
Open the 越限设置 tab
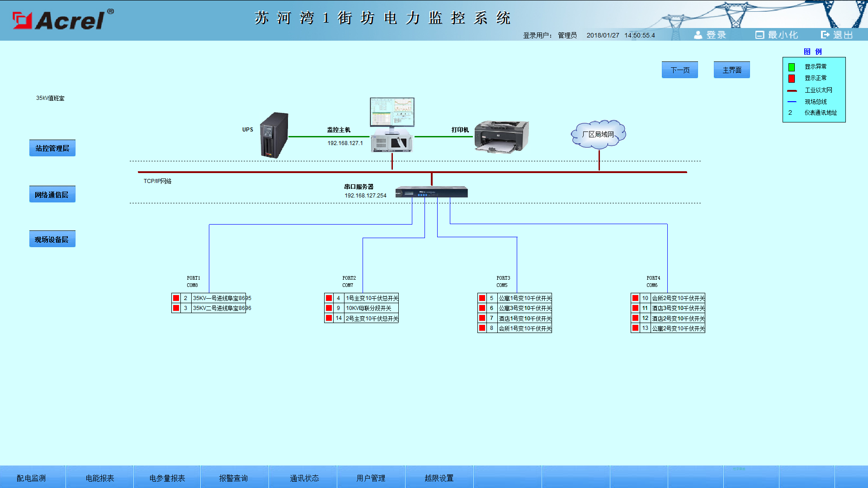[439, 478]
